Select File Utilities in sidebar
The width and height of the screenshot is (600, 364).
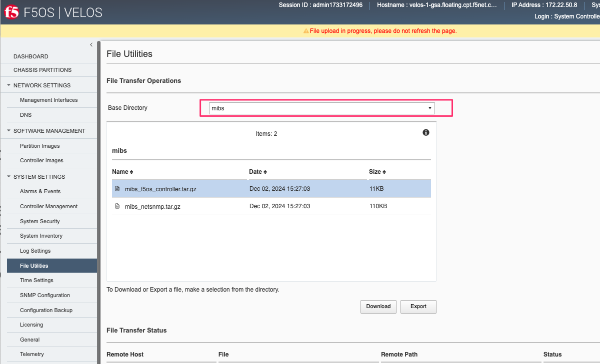pyautogui.click(x=52, y=266)
